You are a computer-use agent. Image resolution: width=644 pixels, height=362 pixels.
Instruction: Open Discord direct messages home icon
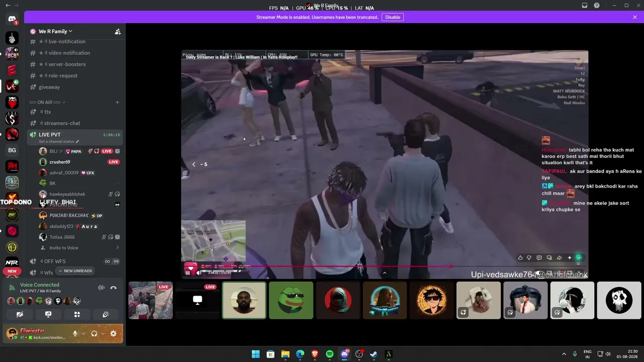12,19
